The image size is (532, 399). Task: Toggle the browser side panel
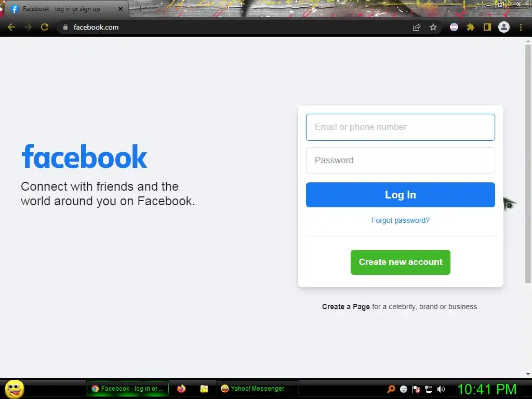(x=487, y=27)
